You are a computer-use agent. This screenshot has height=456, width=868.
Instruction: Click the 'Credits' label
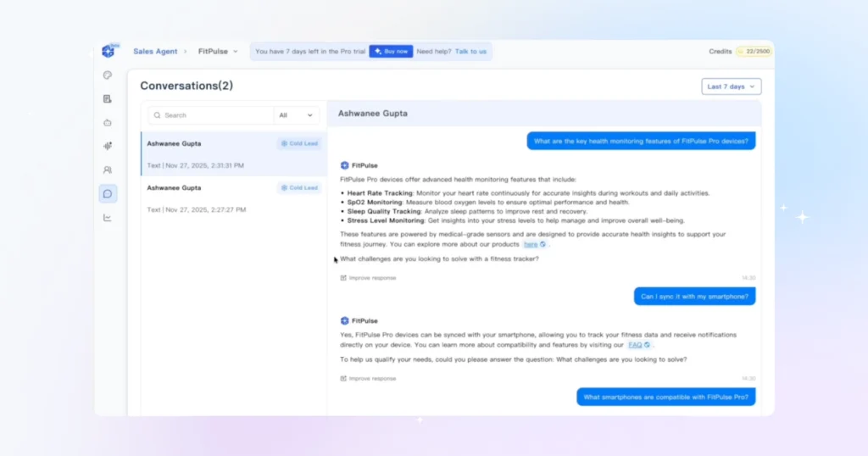(x=721, y=52)
